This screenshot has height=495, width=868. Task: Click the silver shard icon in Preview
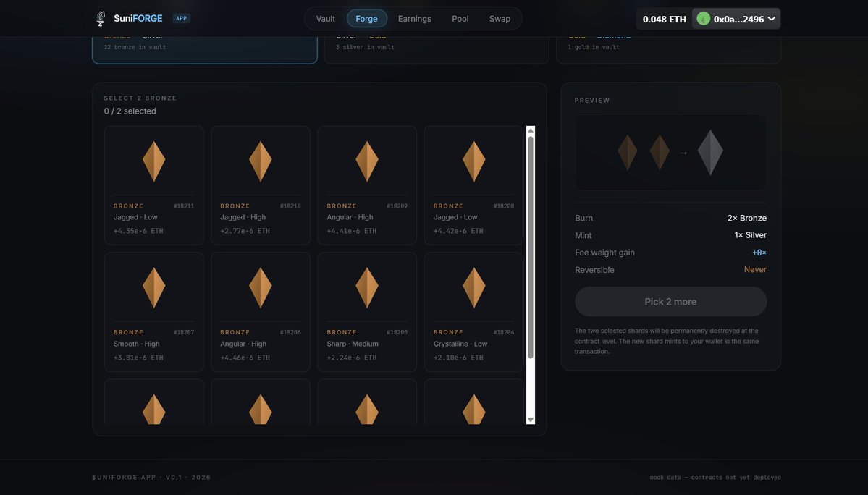coord(710,153)
